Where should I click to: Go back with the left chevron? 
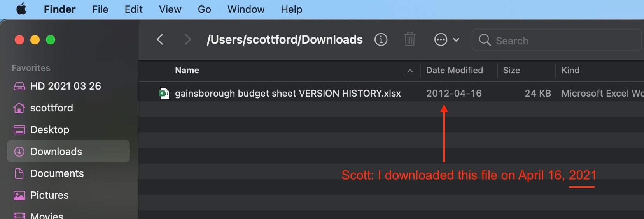pyautogui.click(x=160, y=39)
